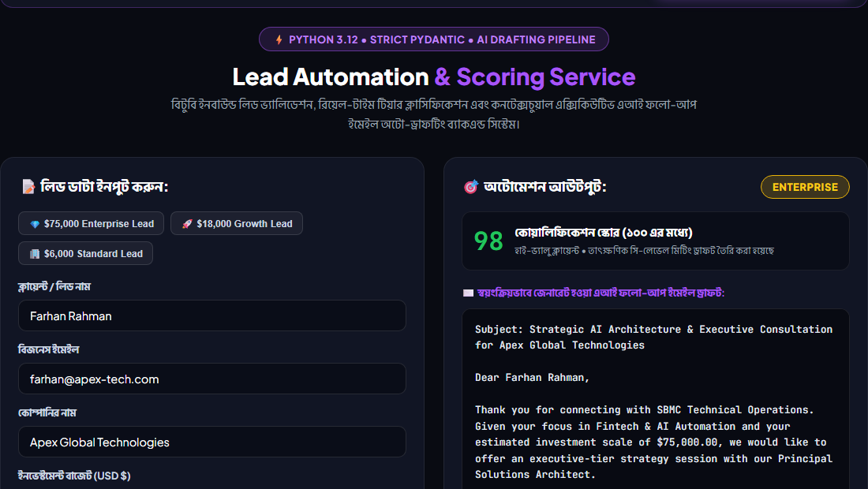Image resolution: width=868 pixels, height=489 pixels.
Task: Click the 'Dear Farhan Rahman,' greeting line
Action: pos(532,377)
